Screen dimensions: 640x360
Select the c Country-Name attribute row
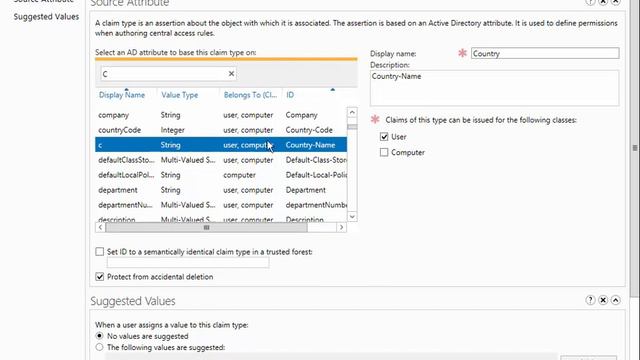coord(221,145)
